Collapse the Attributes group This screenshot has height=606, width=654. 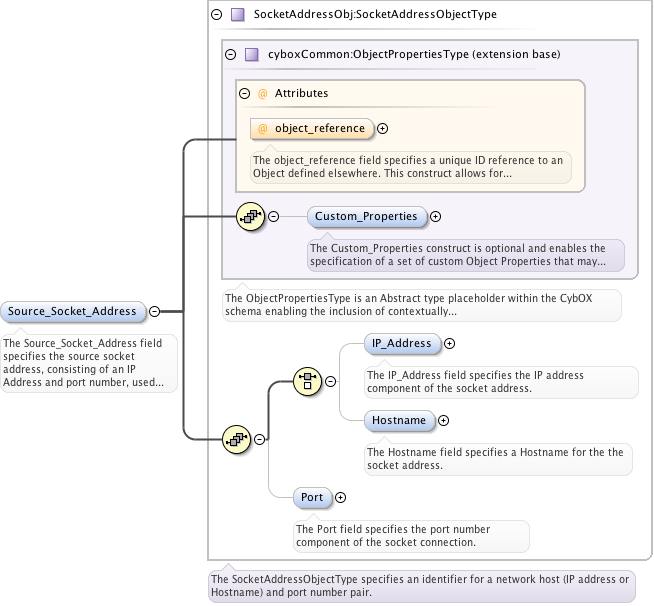click(244, 93)
